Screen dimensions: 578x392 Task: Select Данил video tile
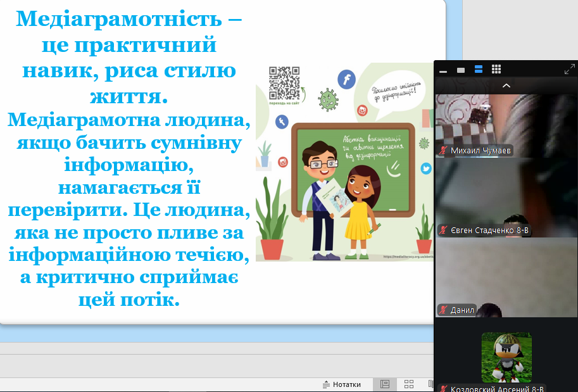[x=505, y=275]
